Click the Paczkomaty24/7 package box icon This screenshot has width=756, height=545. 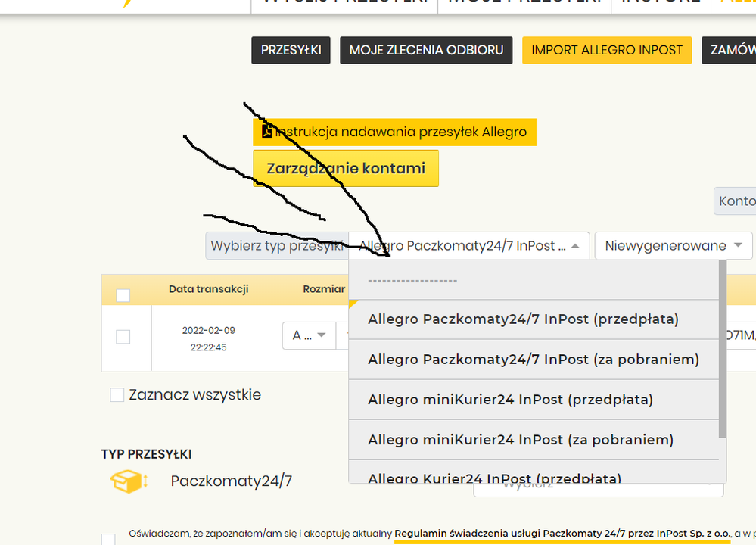[x=128, y=481]
